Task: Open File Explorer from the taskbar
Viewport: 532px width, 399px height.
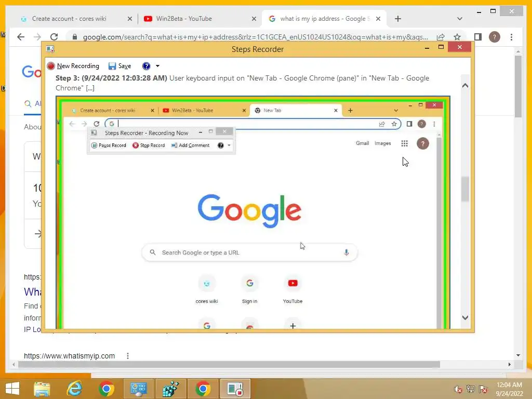Action: [42, 389]
